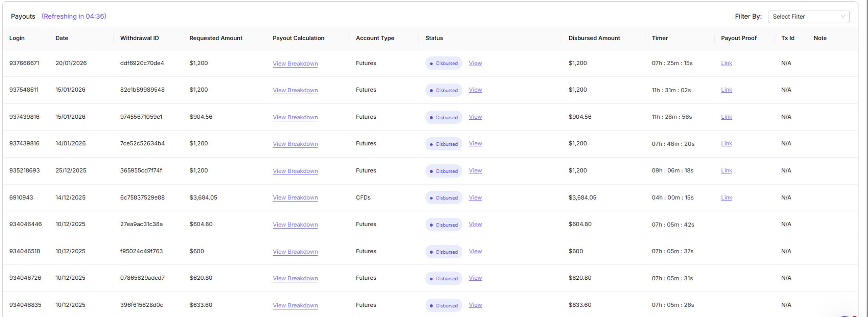This screenshot has height=317, width=868.
Task: View Breakdown for withdrawal 82e1b89989548
Action: click(x=295, y=90)
